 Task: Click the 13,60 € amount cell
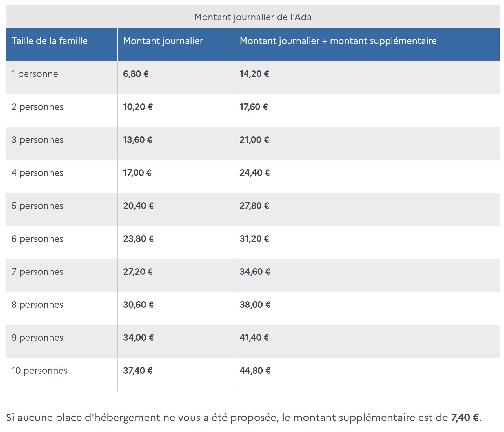pyautogui.click(x=138, y=140)
